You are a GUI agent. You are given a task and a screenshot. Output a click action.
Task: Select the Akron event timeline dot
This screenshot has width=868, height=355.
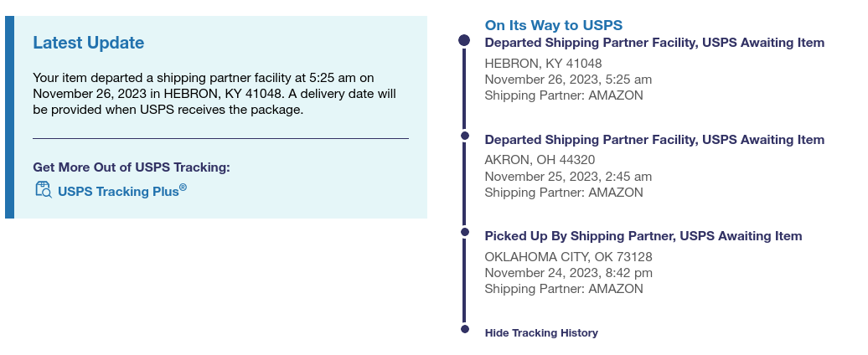point(464,135)
